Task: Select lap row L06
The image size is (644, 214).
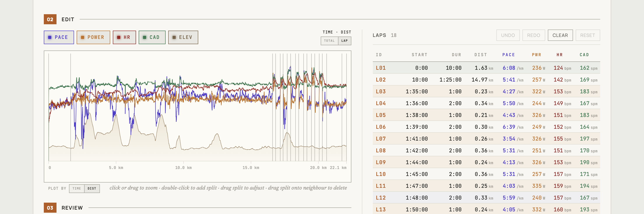Action: click(x=486, y=127)
